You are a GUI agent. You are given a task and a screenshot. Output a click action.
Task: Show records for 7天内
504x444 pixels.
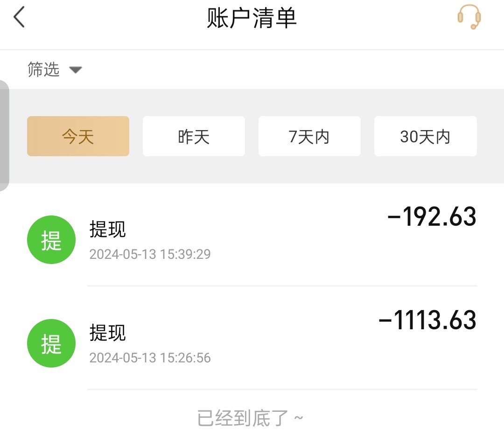tap(309, 136)
